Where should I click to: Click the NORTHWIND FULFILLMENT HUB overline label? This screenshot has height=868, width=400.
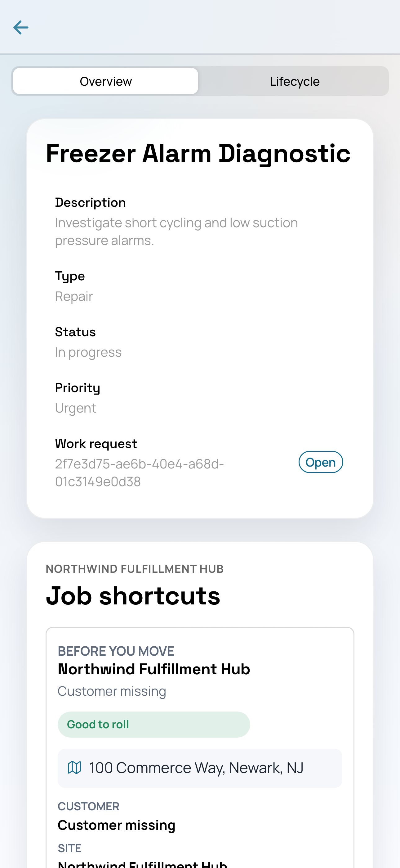tap(135, 569)
